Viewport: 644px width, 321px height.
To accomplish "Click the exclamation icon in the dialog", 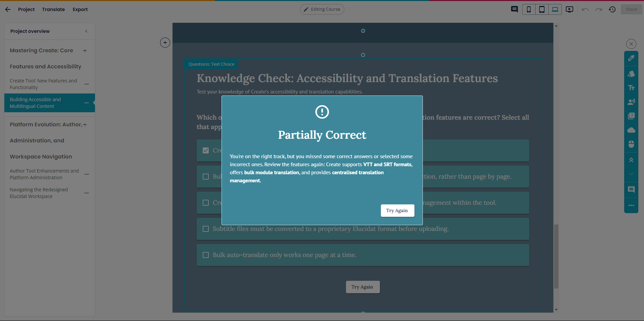I will point(322,112).
